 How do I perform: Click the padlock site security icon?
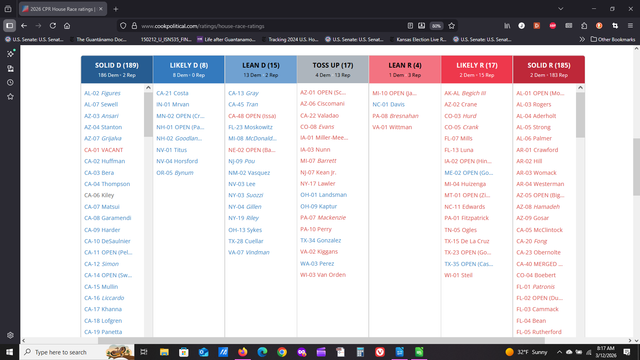click(134, 26)
